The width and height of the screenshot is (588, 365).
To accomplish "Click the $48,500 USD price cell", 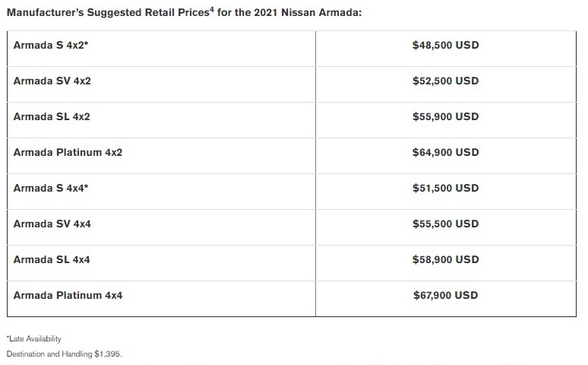I will click(445, 45).
